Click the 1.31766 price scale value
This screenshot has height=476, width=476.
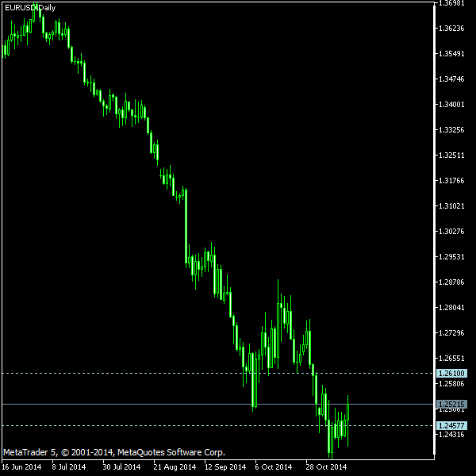(x=451, y=181)
